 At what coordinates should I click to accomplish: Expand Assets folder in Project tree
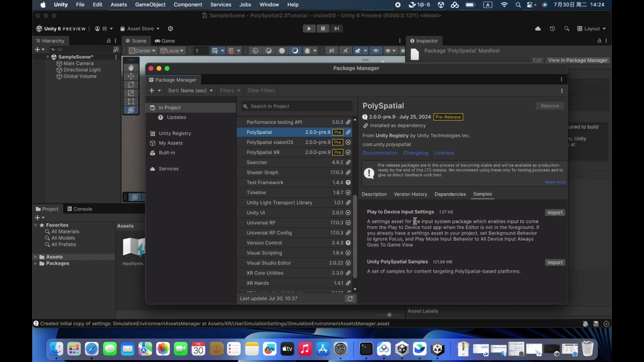[36, 257]
